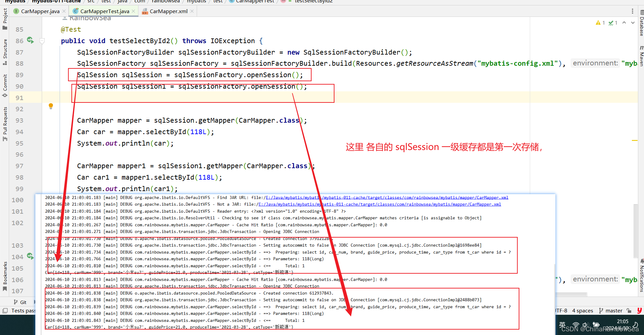The image size is (644, 335).
Task: Click the yellow intention light bulb
Action: (x=51, y=106)
